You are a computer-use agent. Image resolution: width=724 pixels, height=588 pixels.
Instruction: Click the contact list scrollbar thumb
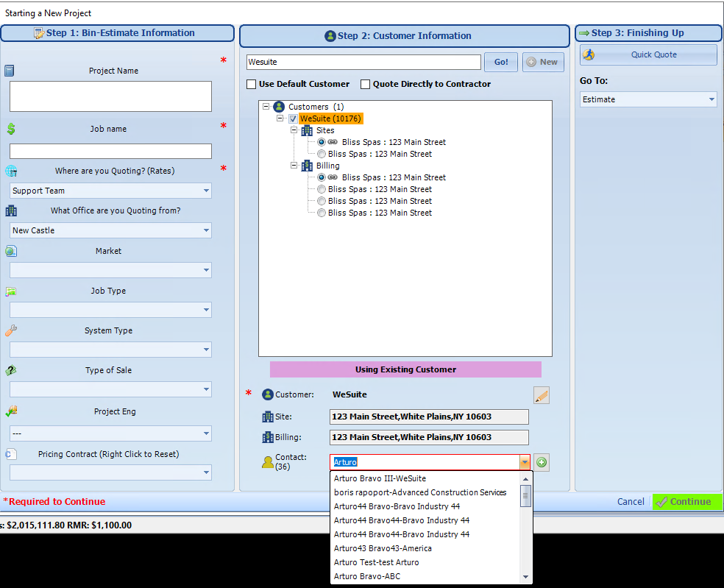tap(525, 496)
